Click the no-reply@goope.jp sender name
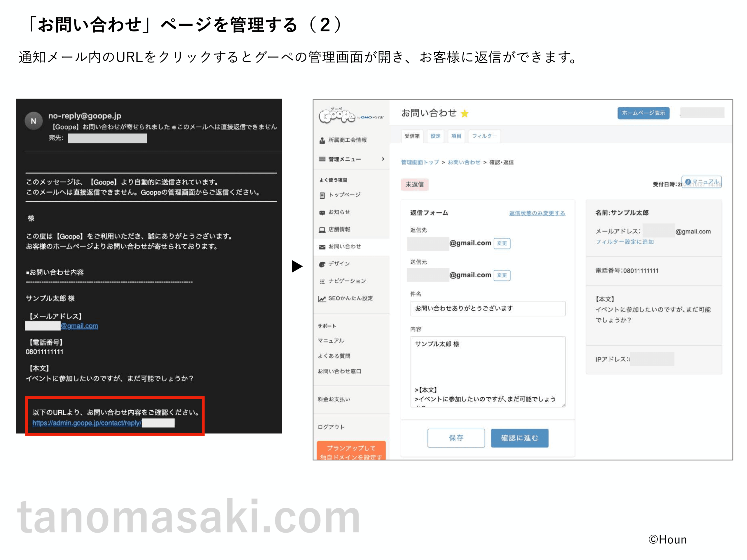747x560 pixels. tap(85, 116)
